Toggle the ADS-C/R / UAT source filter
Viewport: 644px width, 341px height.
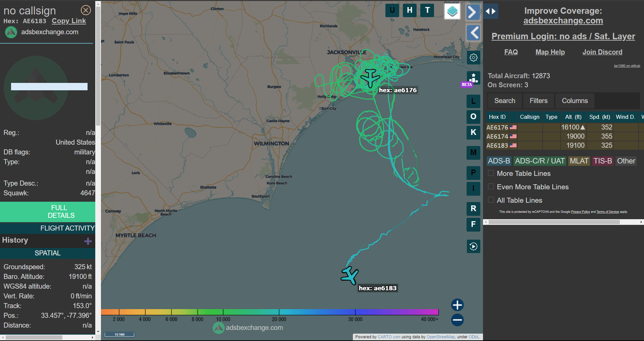540,161
